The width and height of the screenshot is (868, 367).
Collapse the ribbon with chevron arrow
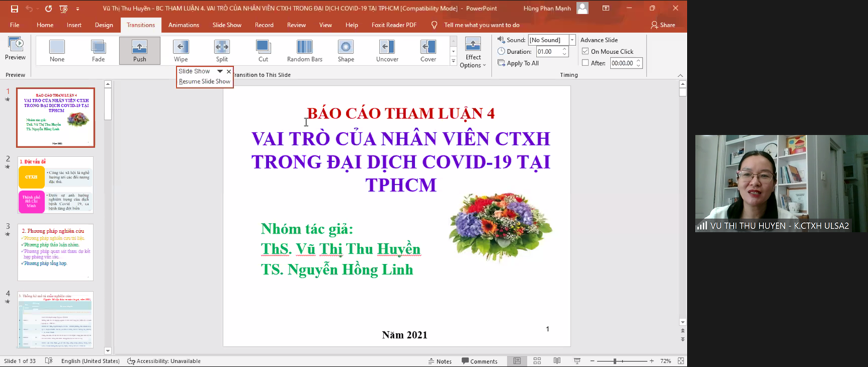tap(681, 75)
